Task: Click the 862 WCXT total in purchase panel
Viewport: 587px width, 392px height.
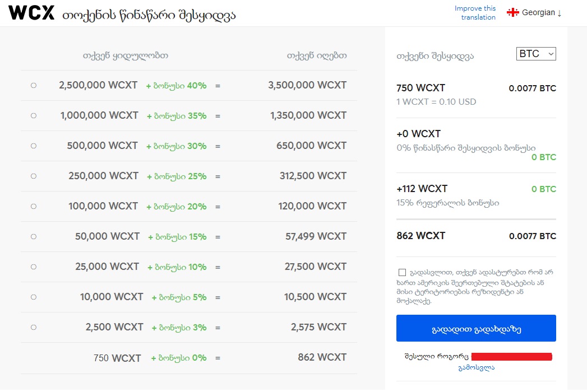Action: coord(421,236)
